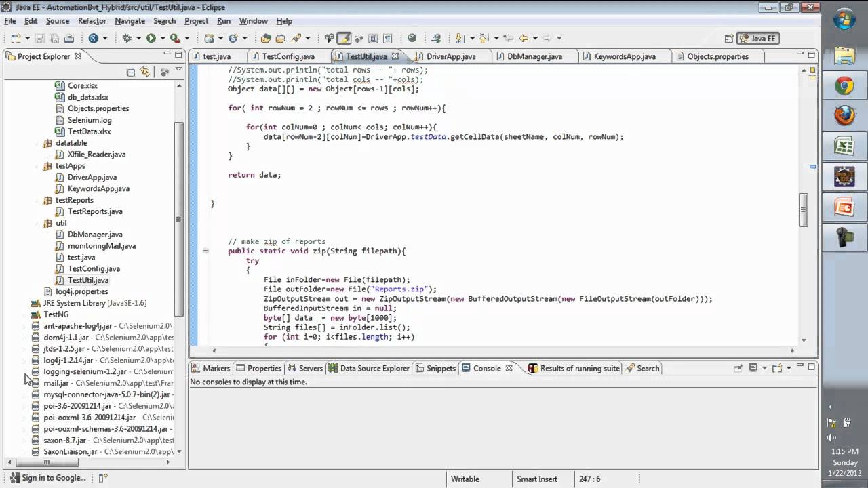Open the Window menu
This screenshot has width=868, height=488.
253,21
